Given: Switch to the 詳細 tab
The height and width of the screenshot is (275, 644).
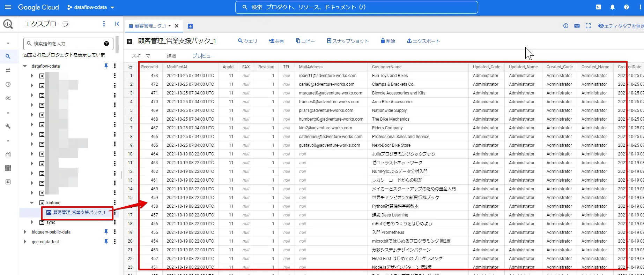Looking at the screenshot, I should click(171, 56).
